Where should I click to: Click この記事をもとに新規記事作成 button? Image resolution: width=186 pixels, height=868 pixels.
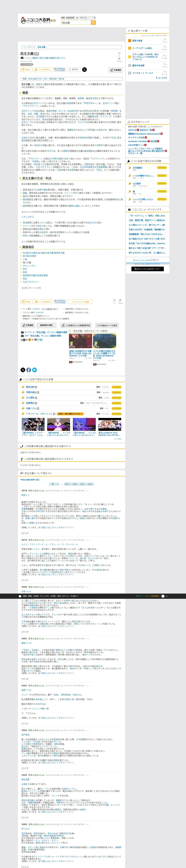coord(76,325)
